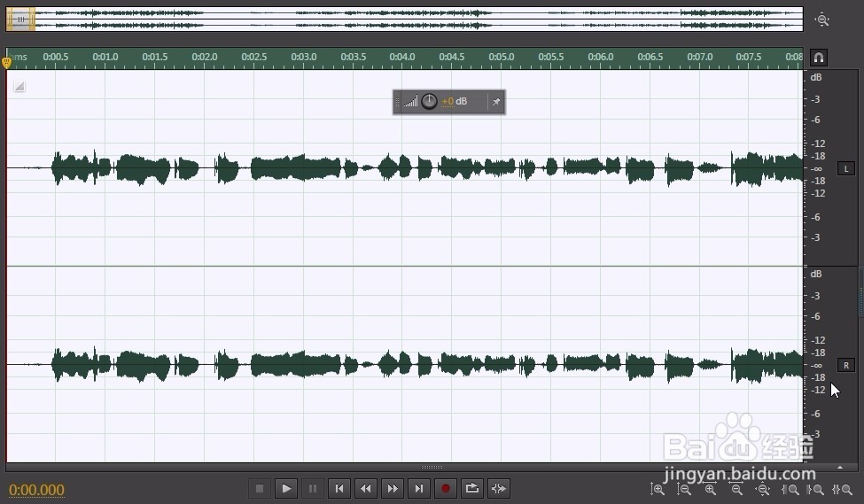Click Zoom Out Amplitude icon
864x504 pixels.
(x=684, y=489)
